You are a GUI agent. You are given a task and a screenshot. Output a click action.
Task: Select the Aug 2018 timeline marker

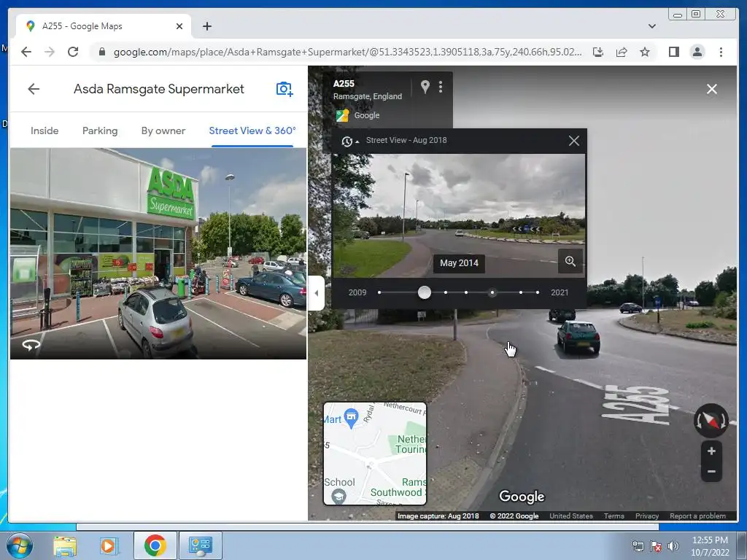492,292
